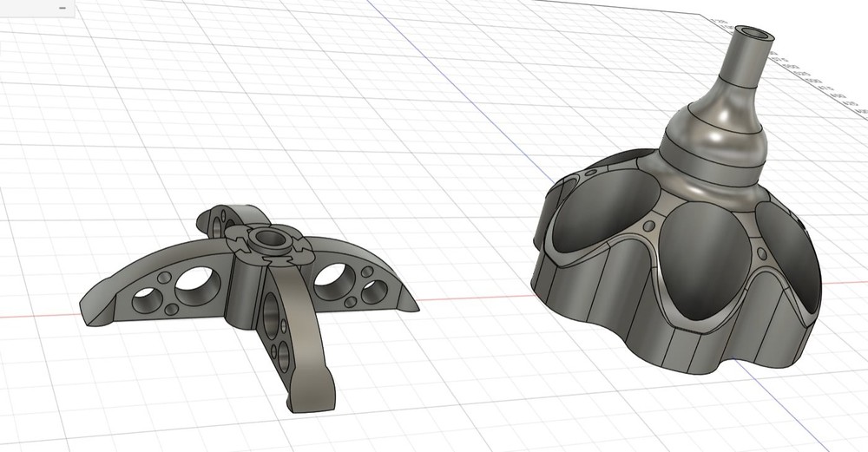Viewport: 868px width, 452px height.
Task: Click the large hole on bracket's left arm
Action: (x=197, y=280)
